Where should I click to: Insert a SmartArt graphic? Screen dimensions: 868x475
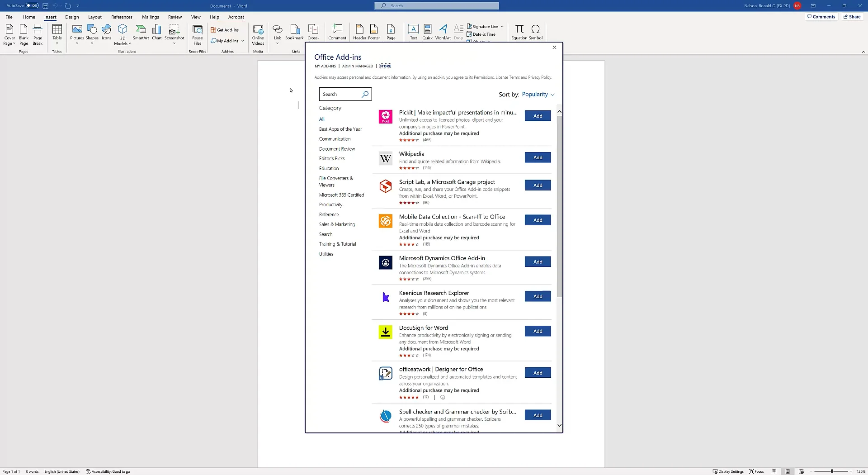pos(141,33)
